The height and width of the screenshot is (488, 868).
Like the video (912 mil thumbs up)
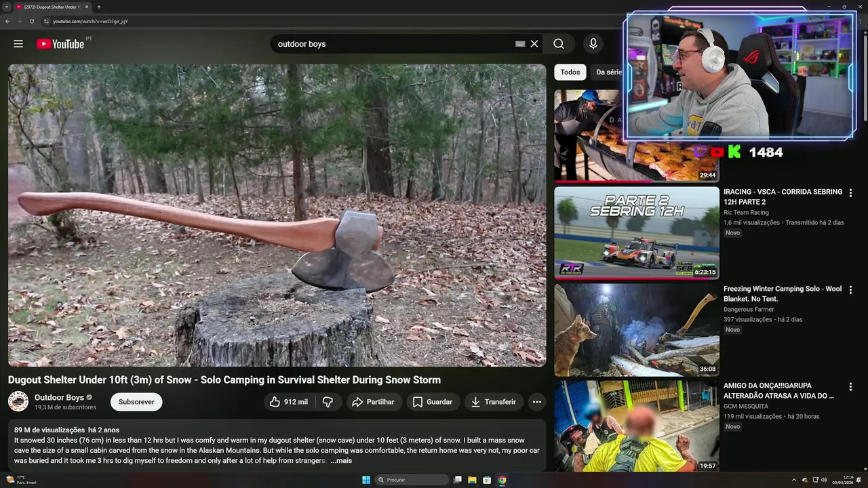[x=290, y=402]
